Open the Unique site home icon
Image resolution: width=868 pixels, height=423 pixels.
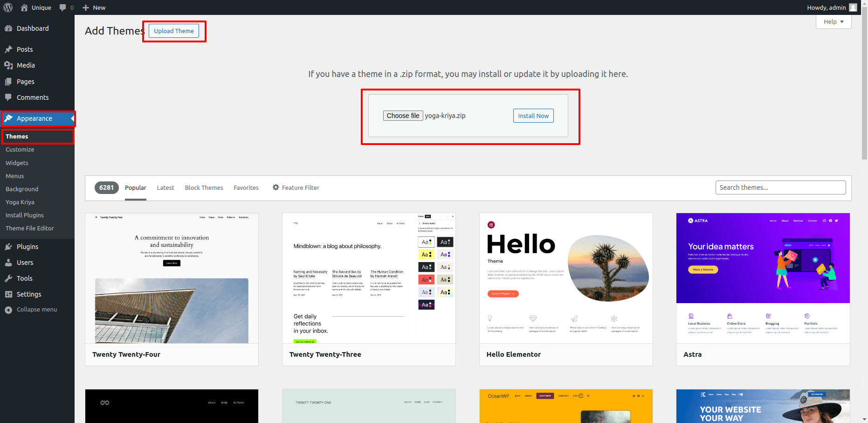click(24, 7)
